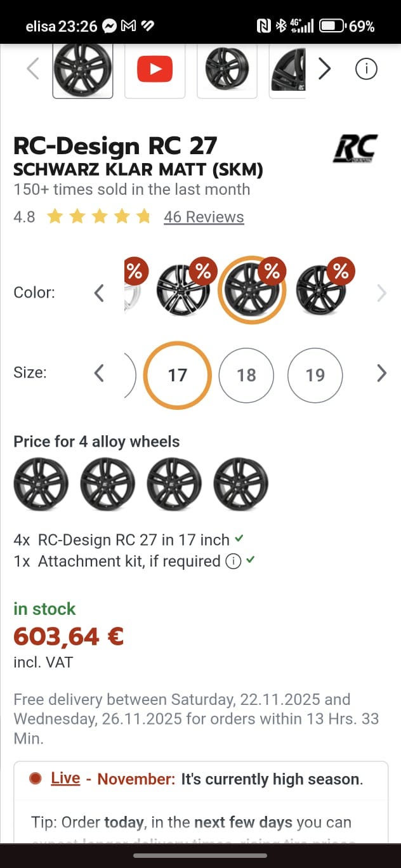Open Messenger notification in status bar

pos(109,26)
